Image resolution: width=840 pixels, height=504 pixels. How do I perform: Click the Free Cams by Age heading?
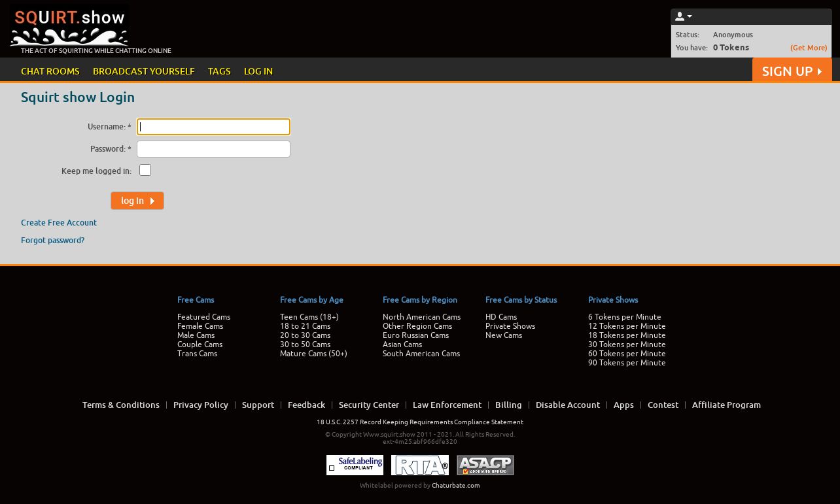311,299
